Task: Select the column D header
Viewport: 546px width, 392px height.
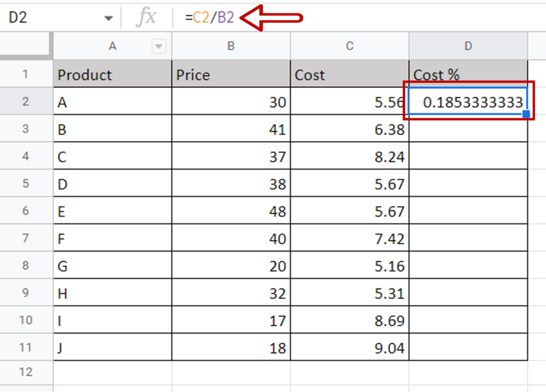Action: (x=468, y=46)
